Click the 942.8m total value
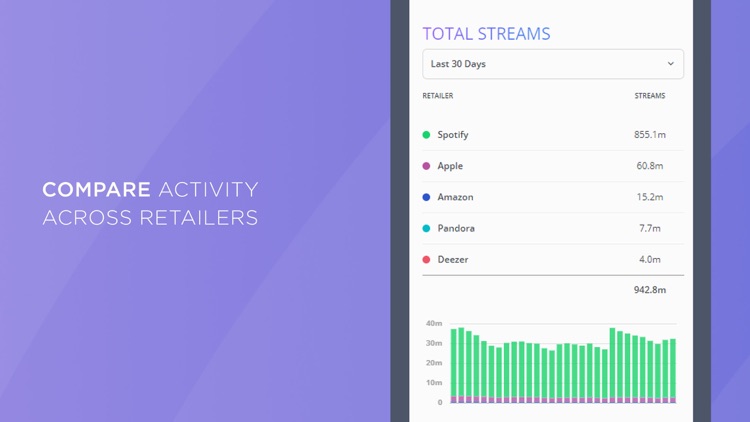This screenshot has height=422, width=750. (x=650, y=290)
